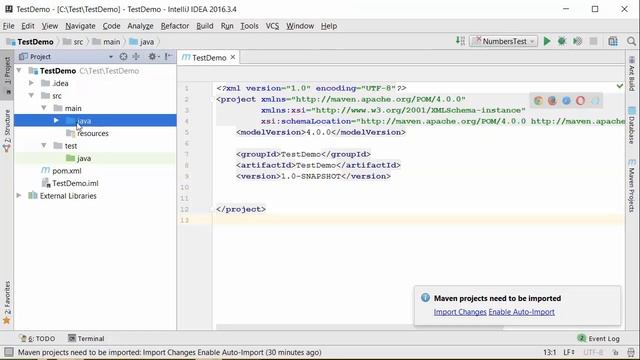Select the java folder under test
640x360 pixels.
coord(84,158)
